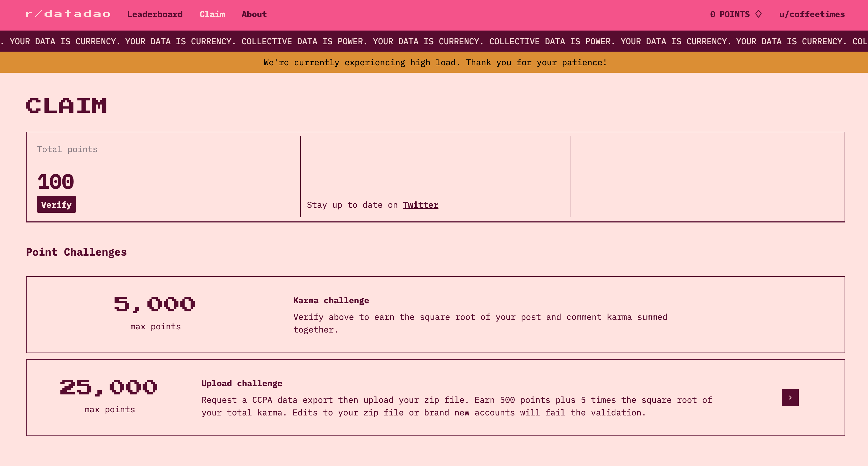Click the Point Challenges heading
Image resolution: width=868 pixels, height=466 pixels.
pos(76,252)
